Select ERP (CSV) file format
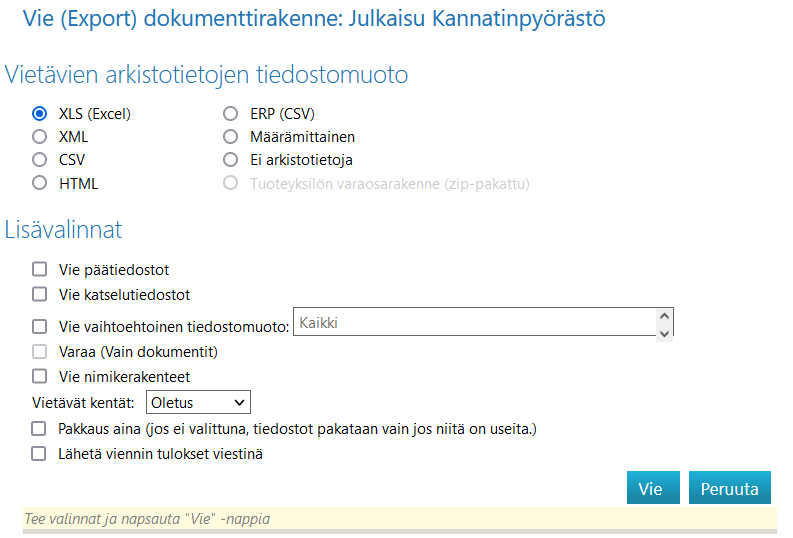This screenshot has width=793, height=538. pos(230,114)
